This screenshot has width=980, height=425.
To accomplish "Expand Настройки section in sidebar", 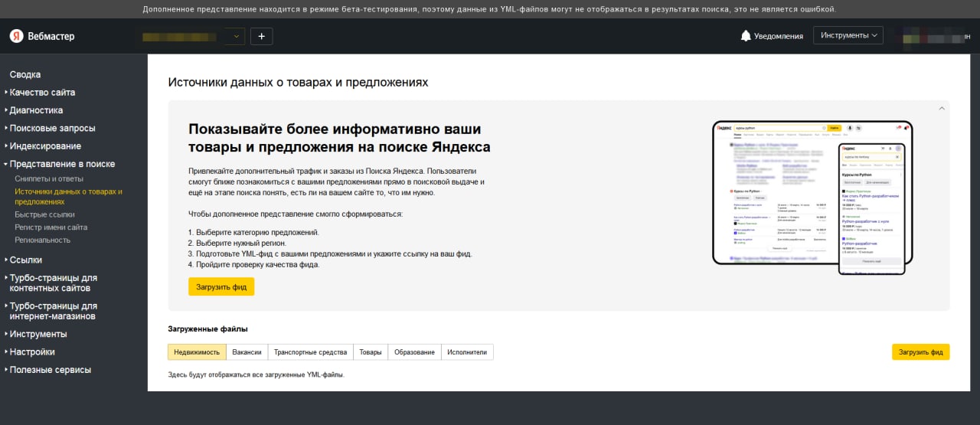I will point(32,352).
